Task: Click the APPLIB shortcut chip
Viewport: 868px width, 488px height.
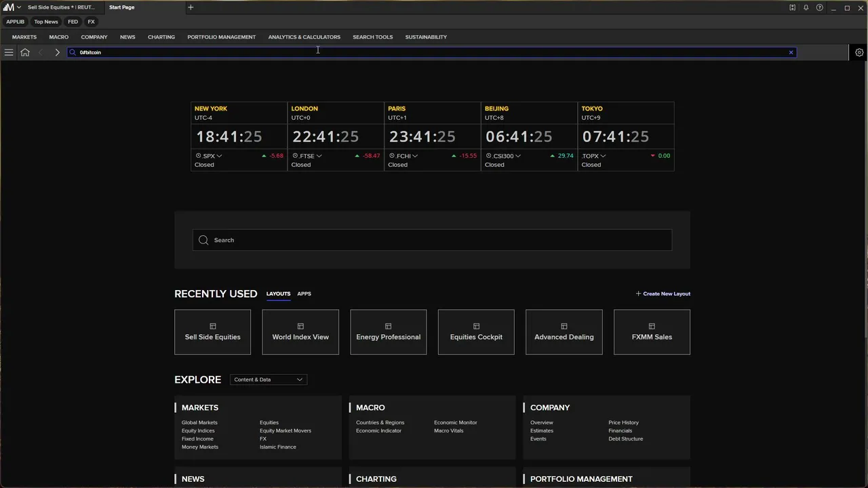Action: pyautogui.click(x=15, y=22)
